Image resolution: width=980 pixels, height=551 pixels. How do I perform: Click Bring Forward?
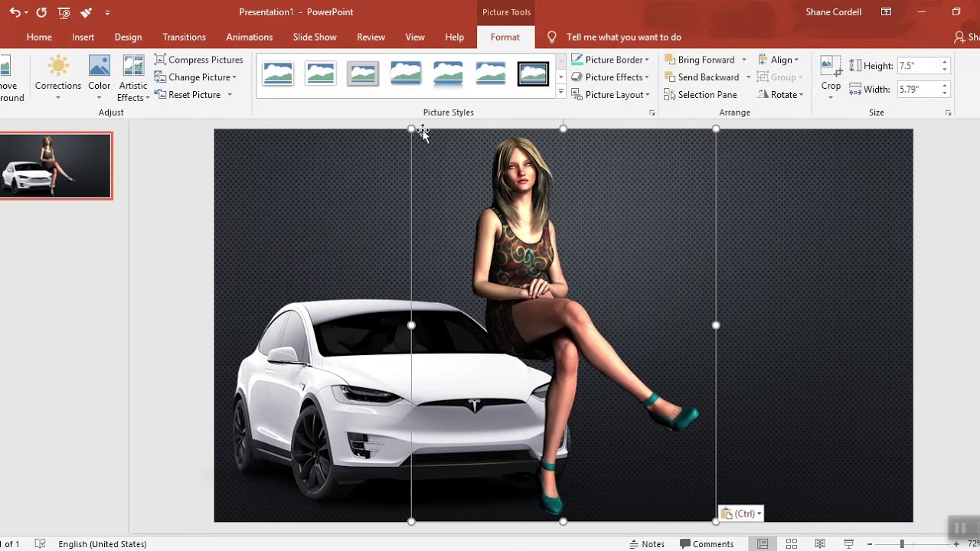[699, 60]
